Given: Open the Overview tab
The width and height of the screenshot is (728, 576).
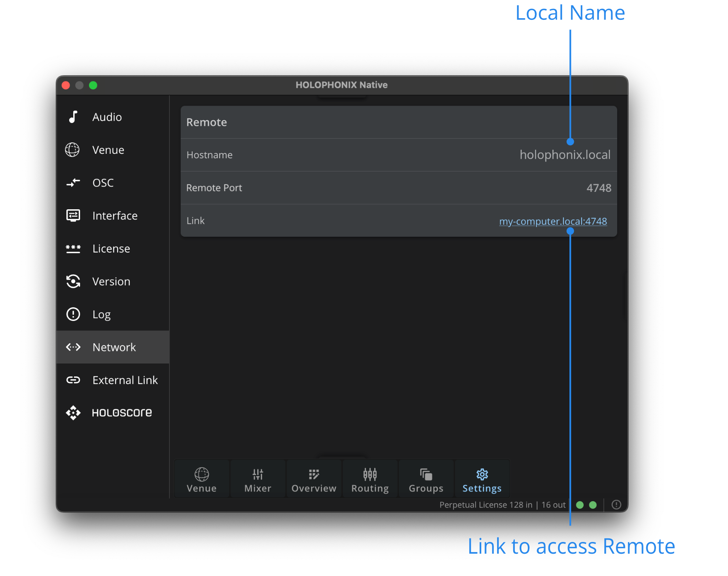Looking at the screenshot, I should click(x=314, y=479).
